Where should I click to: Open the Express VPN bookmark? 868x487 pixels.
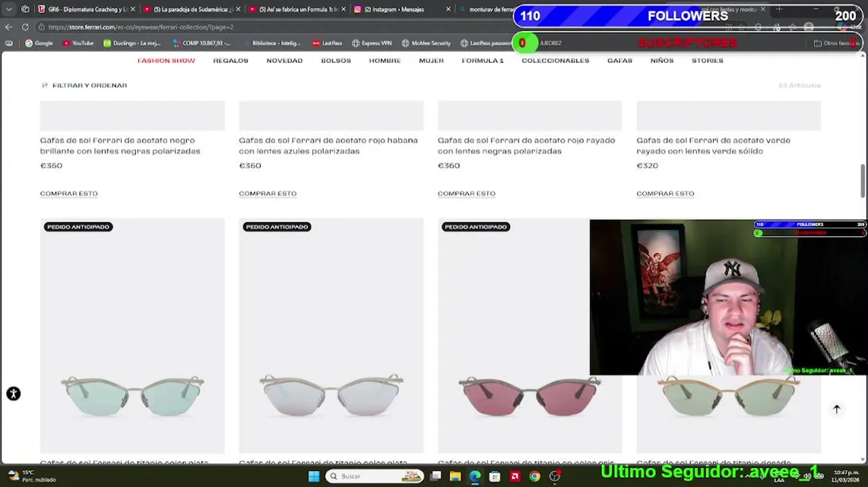click(x=372, y=43)
